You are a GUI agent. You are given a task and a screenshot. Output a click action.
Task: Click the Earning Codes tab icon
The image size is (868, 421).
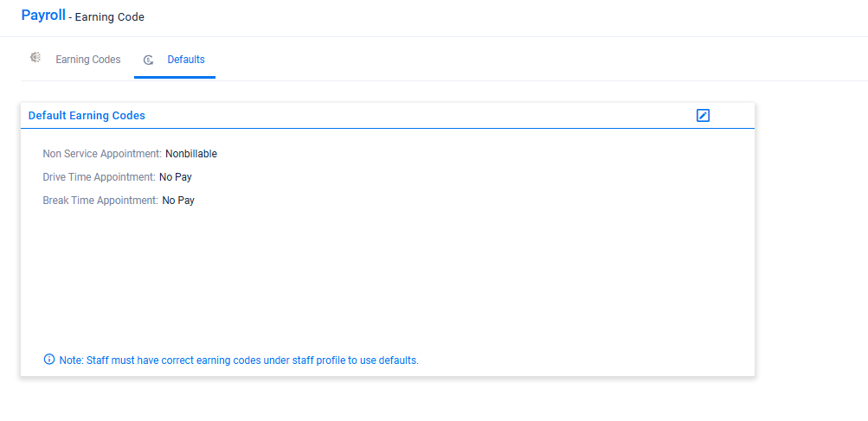pos(35,58)
